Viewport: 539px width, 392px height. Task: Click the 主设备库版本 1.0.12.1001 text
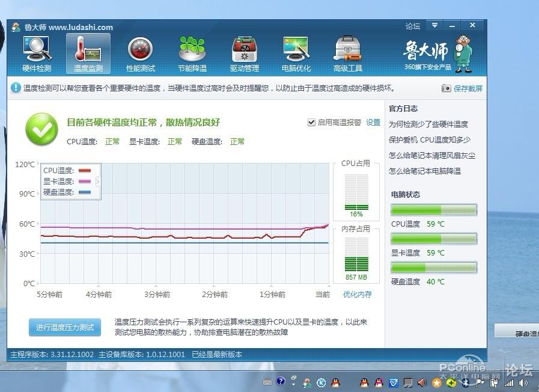click(142, 355)
